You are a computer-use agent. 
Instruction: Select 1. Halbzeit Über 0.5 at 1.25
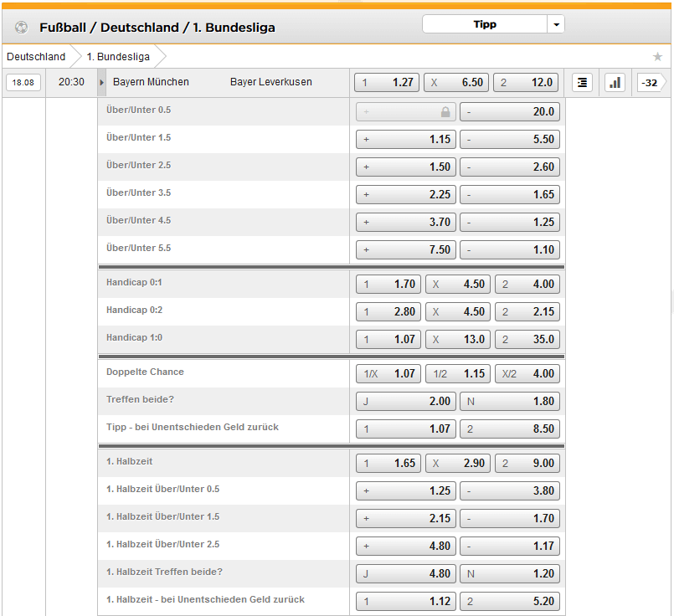406,491
